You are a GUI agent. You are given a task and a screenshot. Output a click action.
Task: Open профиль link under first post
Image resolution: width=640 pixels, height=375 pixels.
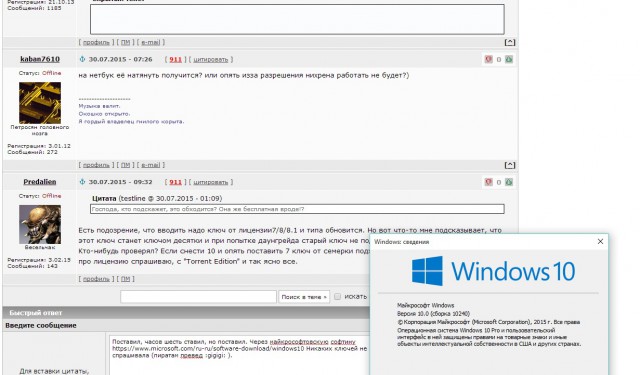96,42
